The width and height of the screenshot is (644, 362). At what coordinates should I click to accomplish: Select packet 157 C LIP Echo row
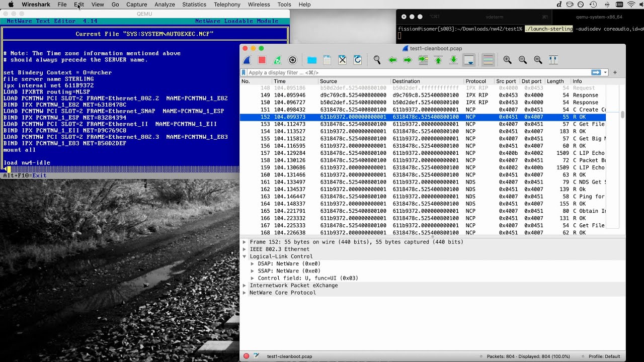423,153
